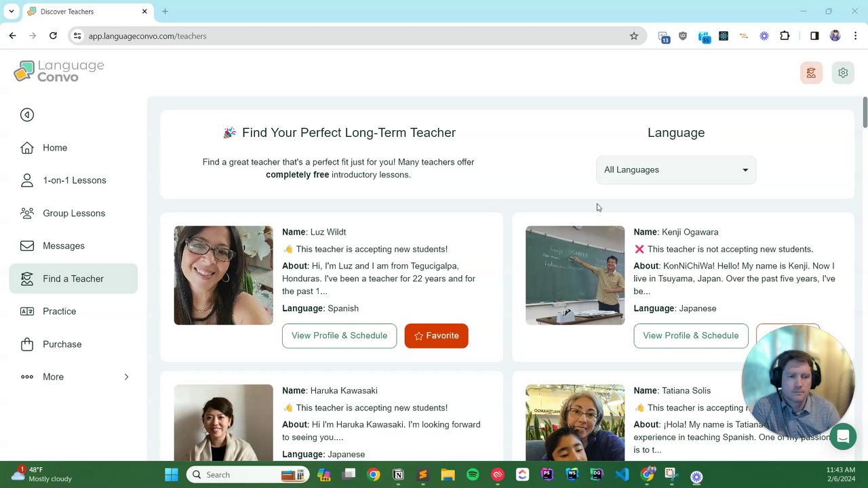Open Practice menu item

(x=73, y=311)
